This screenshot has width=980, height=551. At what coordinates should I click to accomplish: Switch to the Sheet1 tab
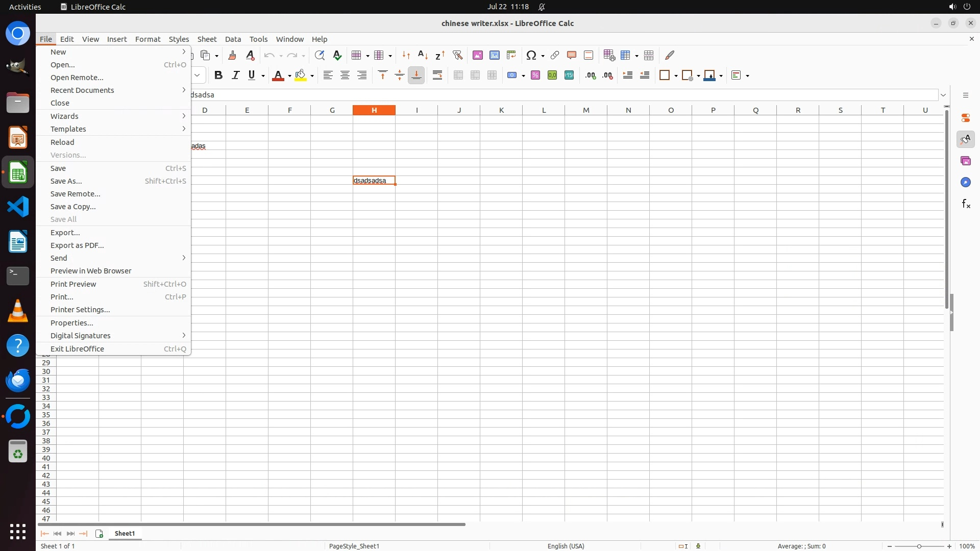click(125, 533)
